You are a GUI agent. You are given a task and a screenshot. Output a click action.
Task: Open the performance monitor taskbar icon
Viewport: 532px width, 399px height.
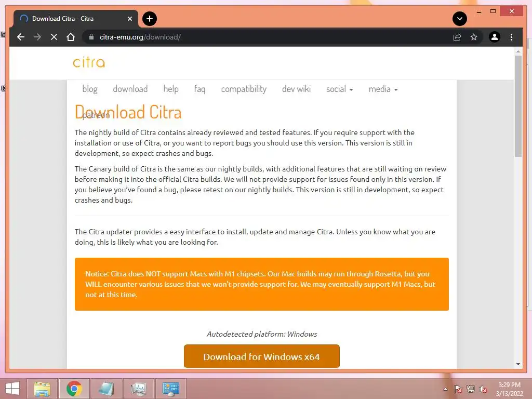(138, 389)
